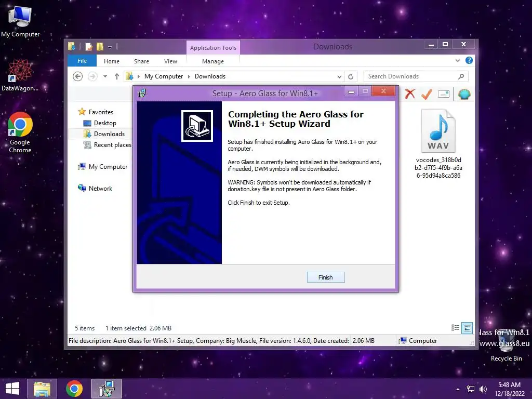Click the 5 items status text

pos(85,328)
